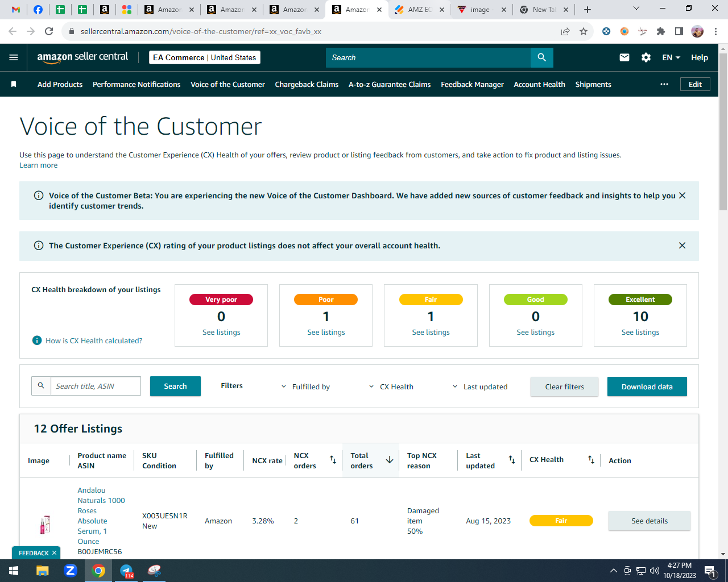Viewport: 728px width, 582px height.
Task: Click Clear filters button
Action: click(564, 386)
